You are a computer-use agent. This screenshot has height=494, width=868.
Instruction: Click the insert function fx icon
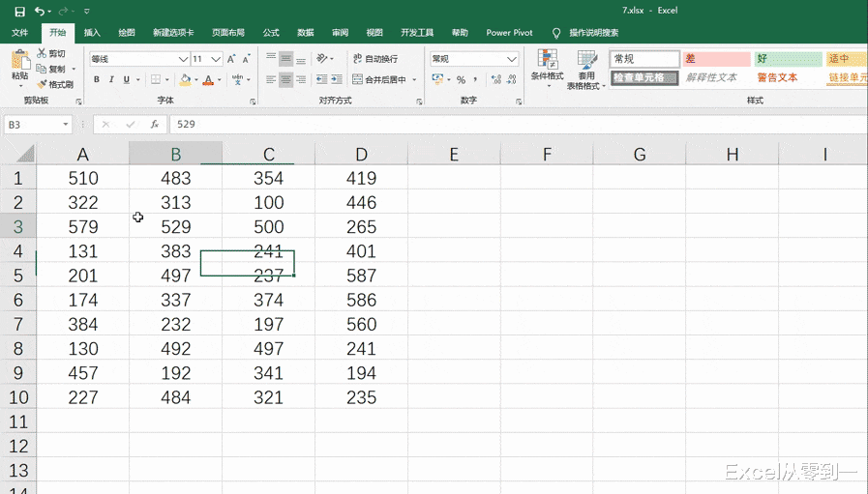154,125
